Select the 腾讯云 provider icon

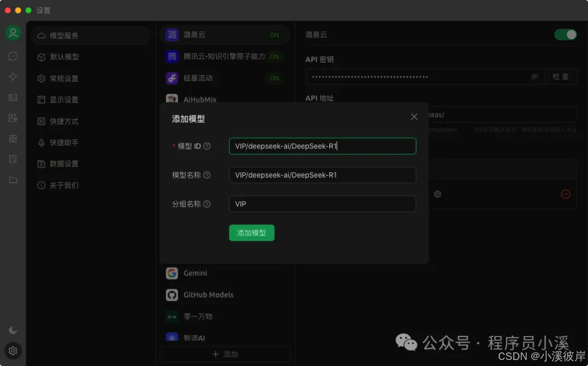171,57
